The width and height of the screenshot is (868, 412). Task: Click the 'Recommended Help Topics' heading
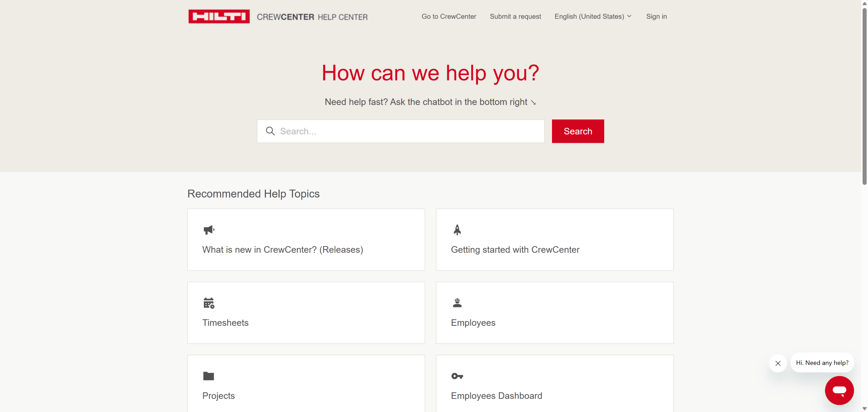tap(254, 193)
